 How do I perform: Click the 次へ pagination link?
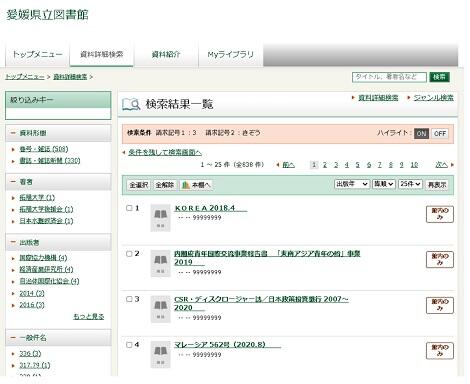[x=441, y=165]
